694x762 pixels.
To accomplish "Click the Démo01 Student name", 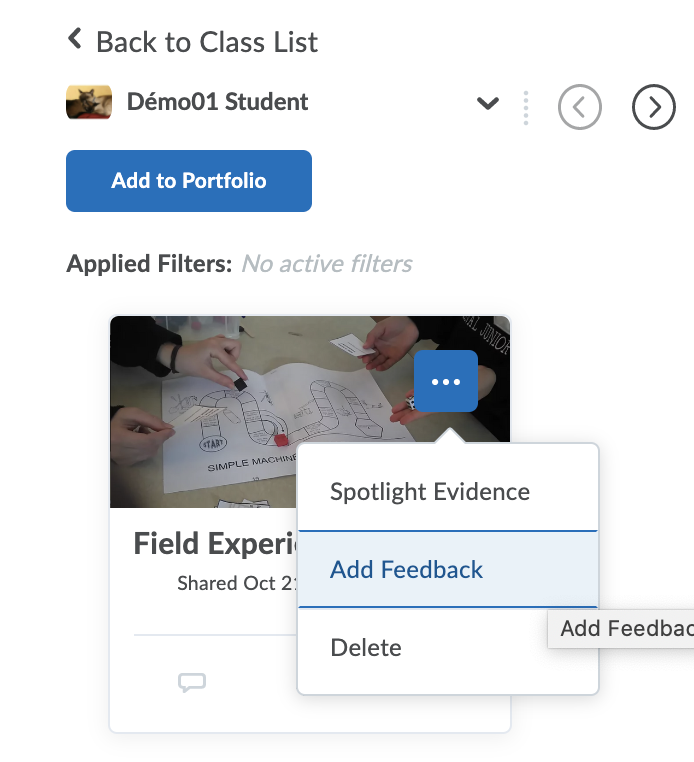I will tap(217, 102).
